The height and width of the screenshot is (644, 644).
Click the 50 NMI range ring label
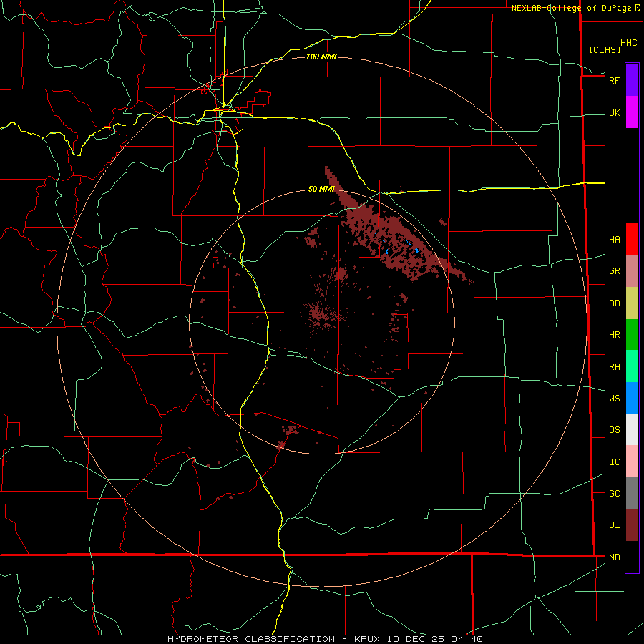[321, 189]
